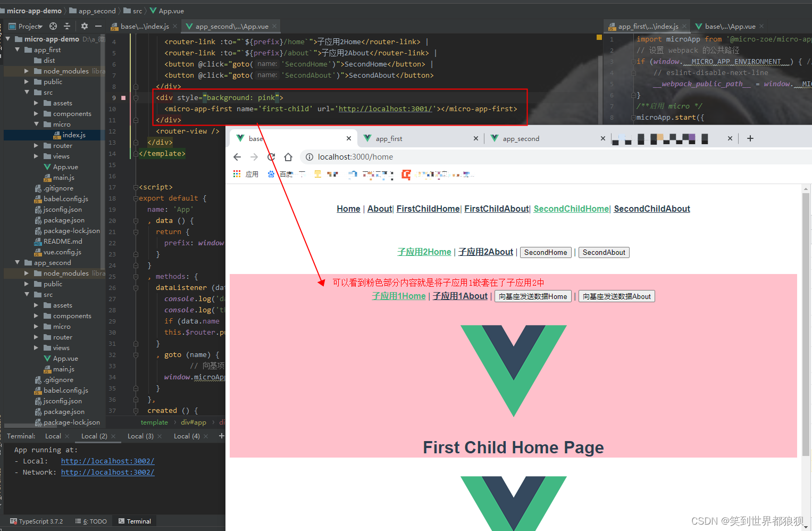Open the SecondChildHome link
The width and height of the screenshot is (812, 531).
(571, 209)
